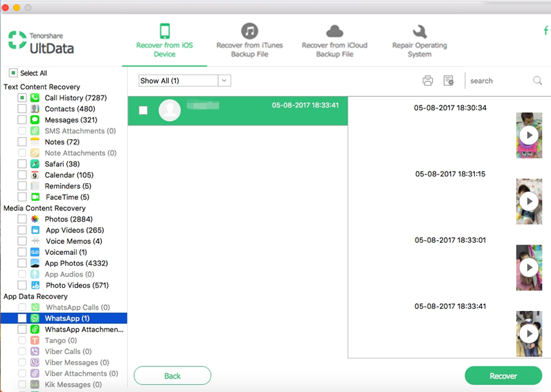Select Voicemail (1) entry

point(66,252)
